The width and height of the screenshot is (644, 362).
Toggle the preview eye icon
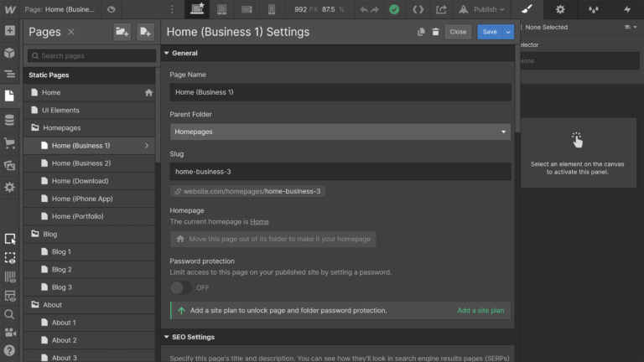point(112,9)
